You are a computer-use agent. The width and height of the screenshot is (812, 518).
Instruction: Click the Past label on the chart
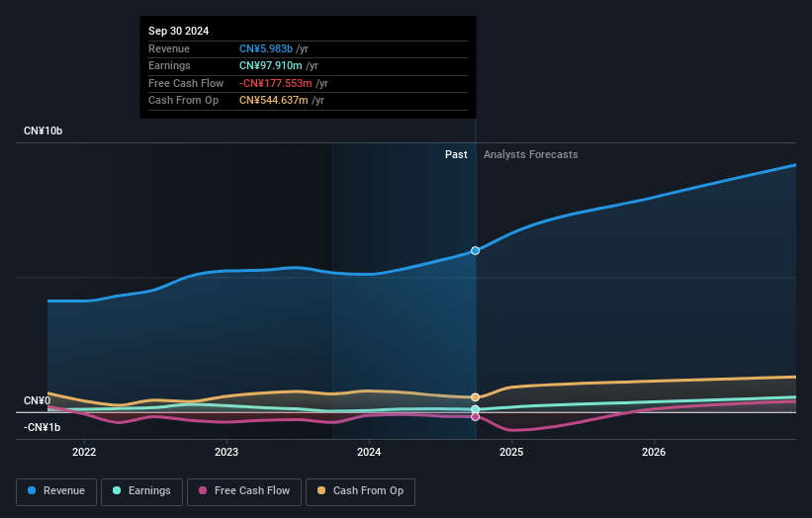point(456,154)
